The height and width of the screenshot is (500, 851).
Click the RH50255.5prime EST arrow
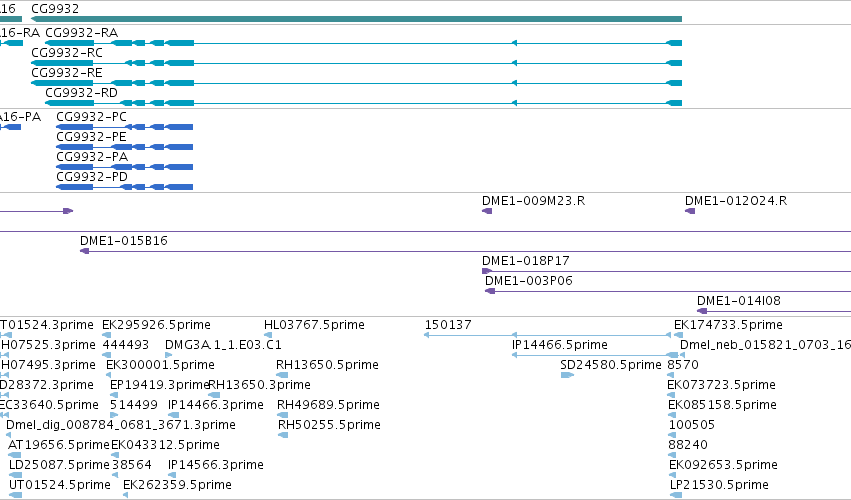click(x=283, y=435)
